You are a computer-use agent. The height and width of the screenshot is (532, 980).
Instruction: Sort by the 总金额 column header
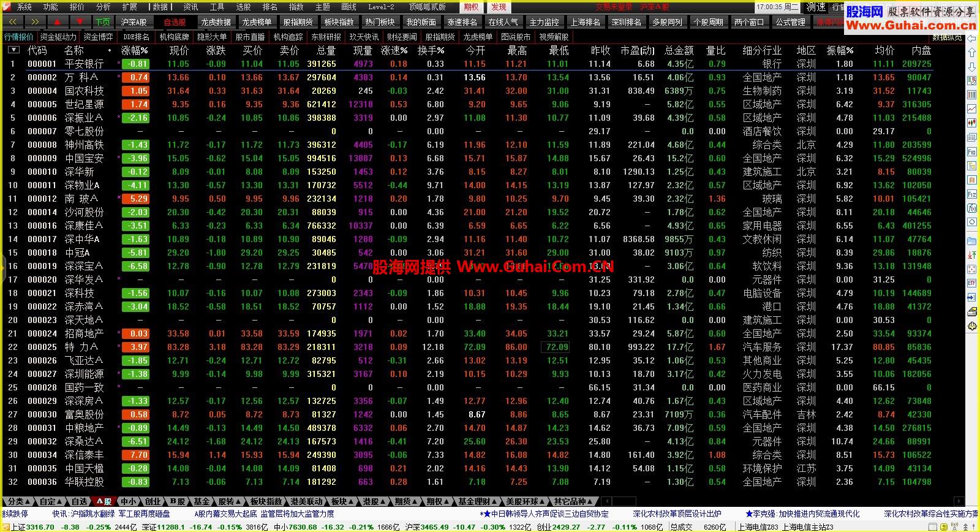point(679,50)
